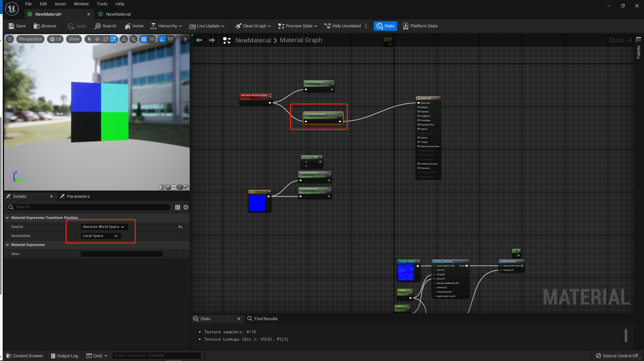Toggle rotation angle snapping in viewport
This screenshot has height=361, width=644.
162,39
